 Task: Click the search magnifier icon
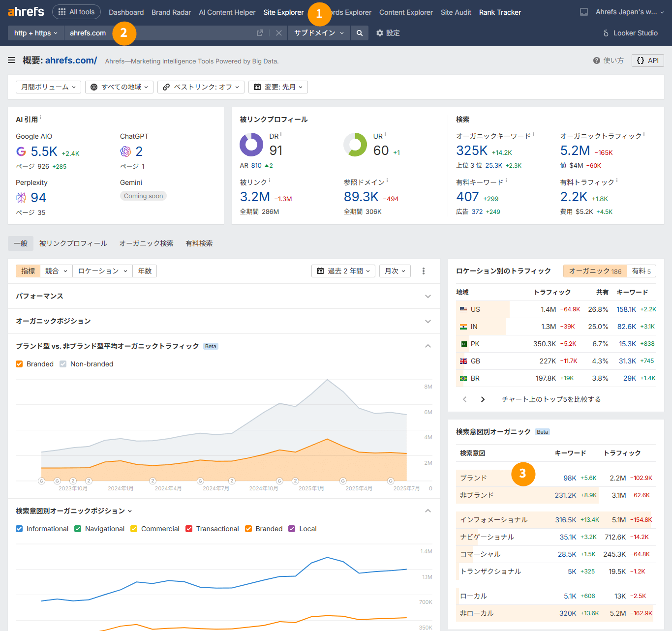[x=359, y=33]
